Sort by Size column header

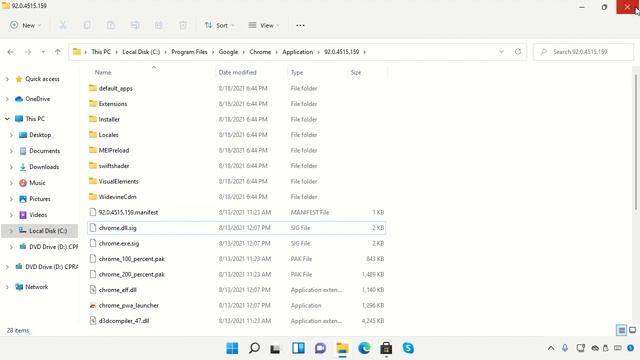[356, 72]
